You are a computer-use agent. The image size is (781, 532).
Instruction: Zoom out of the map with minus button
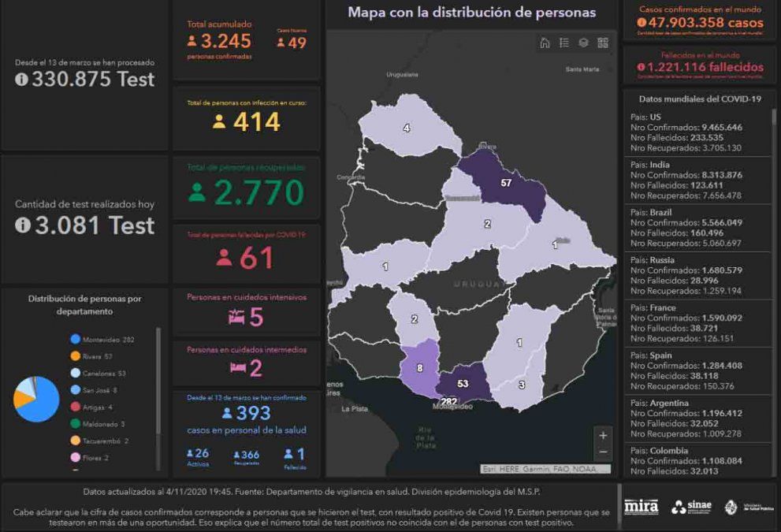tap(603, 452)
